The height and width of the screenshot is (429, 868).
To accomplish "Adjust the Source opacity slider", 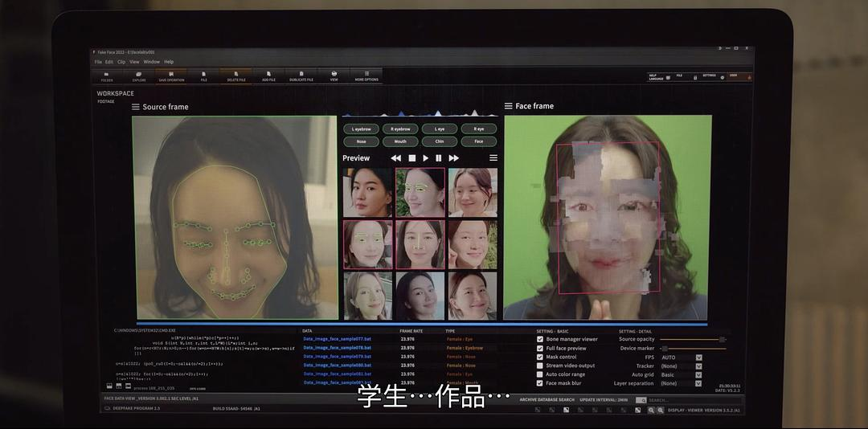I will pos(721,339).
